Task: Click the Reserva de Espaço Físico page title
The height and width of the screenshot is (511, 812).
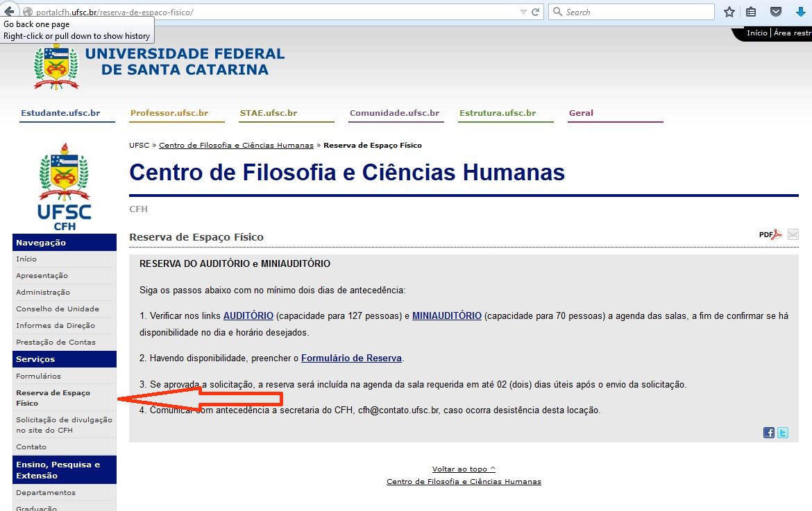Action: click(196, 237)
